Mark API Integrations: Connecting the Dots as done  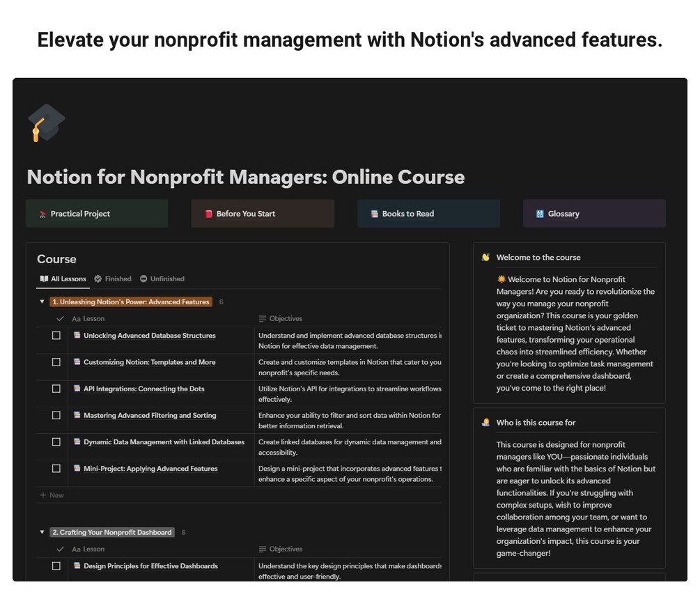[56, 389]
